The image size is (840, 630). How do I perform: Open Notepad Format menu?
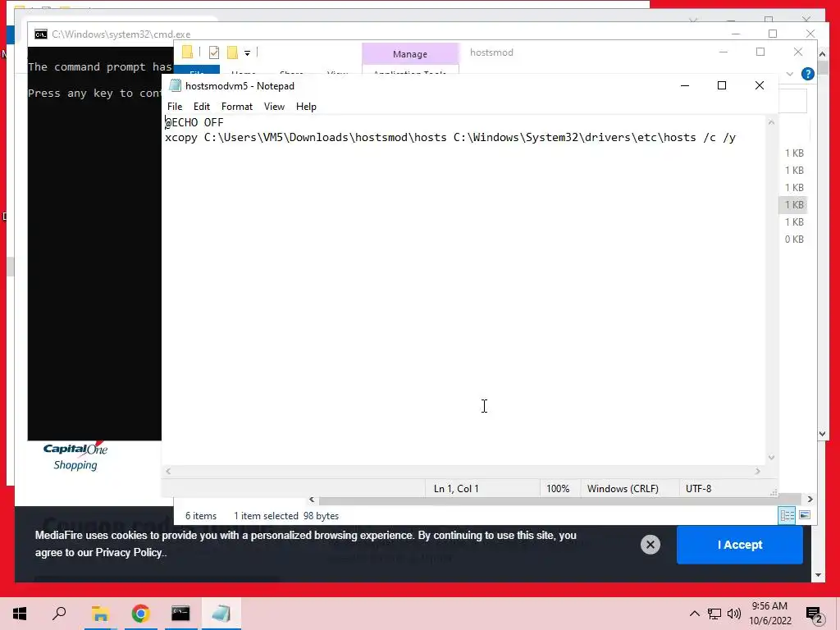[237, 106]
